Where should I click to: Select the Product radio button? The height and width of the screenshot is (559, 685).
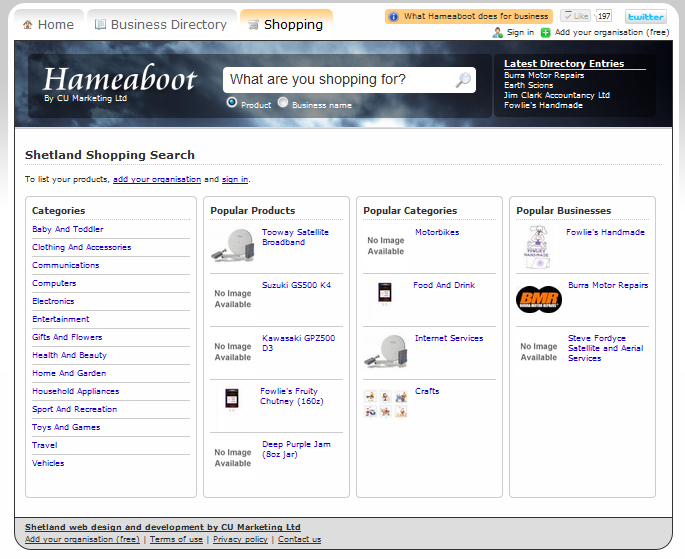232,102
